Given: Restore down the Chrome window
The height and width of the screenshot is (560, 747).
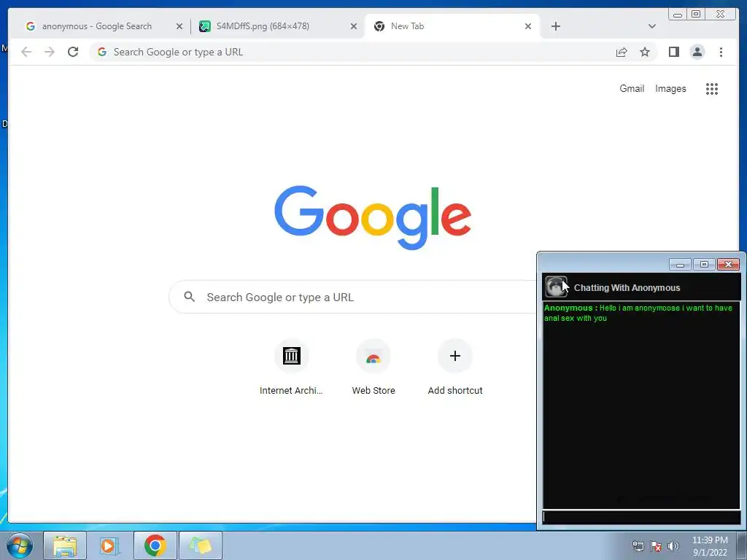Looking at the screenshot, I should click(695, 14).
